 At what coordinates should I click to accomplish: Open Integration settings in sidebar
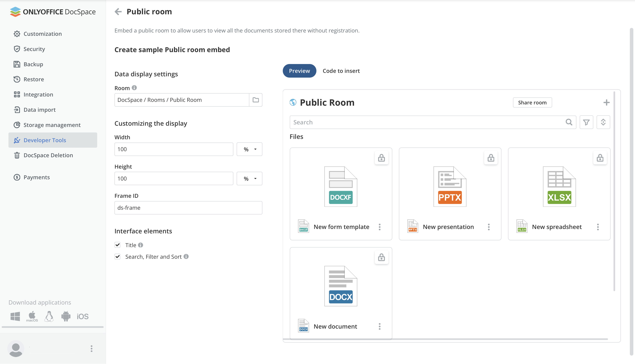pyautogui.click(x=38, y=94)
